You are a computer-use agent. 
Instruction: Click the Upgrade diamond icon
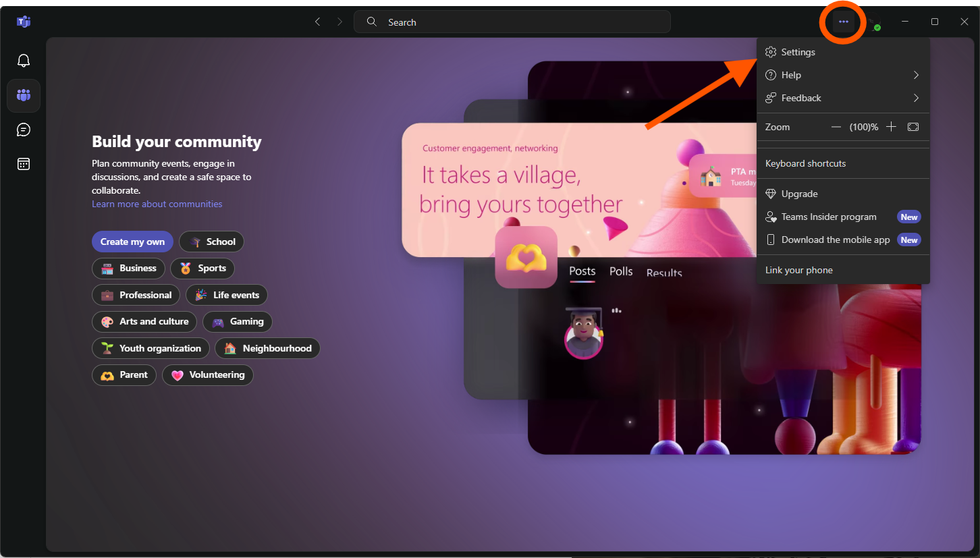tap(771, 194)
